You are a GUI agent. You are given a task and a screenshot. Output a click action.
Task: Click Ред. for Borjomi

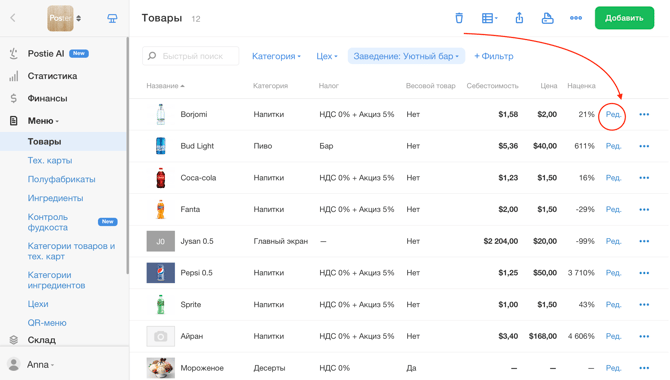[x=613, y=115]
